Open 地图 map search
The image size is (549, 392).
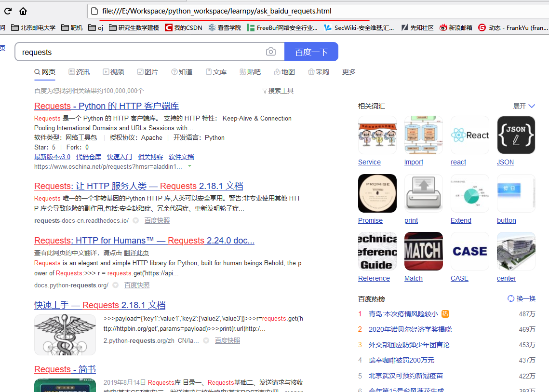(x=284, y=71)
